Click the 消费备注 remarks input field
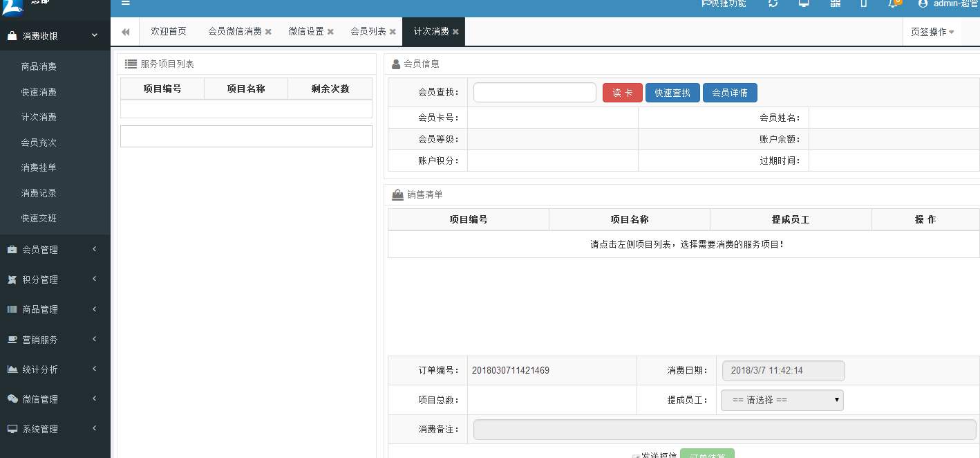This screenshot has height=458, width=980. click(x=725, y=430)
